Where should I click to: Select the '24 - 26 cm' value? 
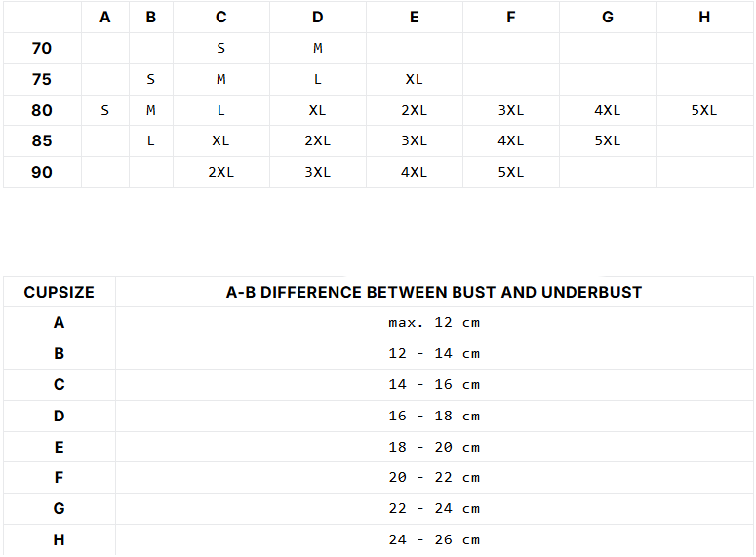point(434,539)
